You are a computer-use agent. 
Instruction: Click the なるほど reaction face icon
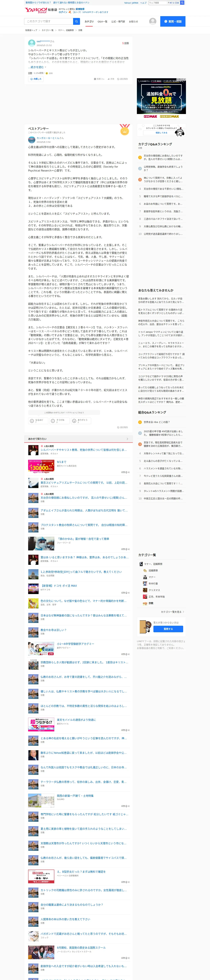[x=32, y=421]
